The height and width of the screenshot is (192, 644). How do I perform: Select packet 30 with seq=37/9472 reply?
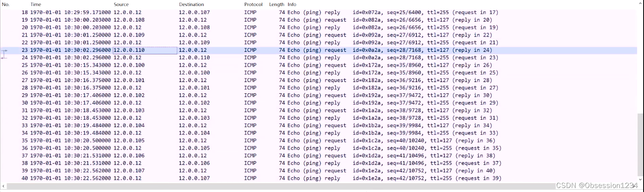[x=319, y=103]
